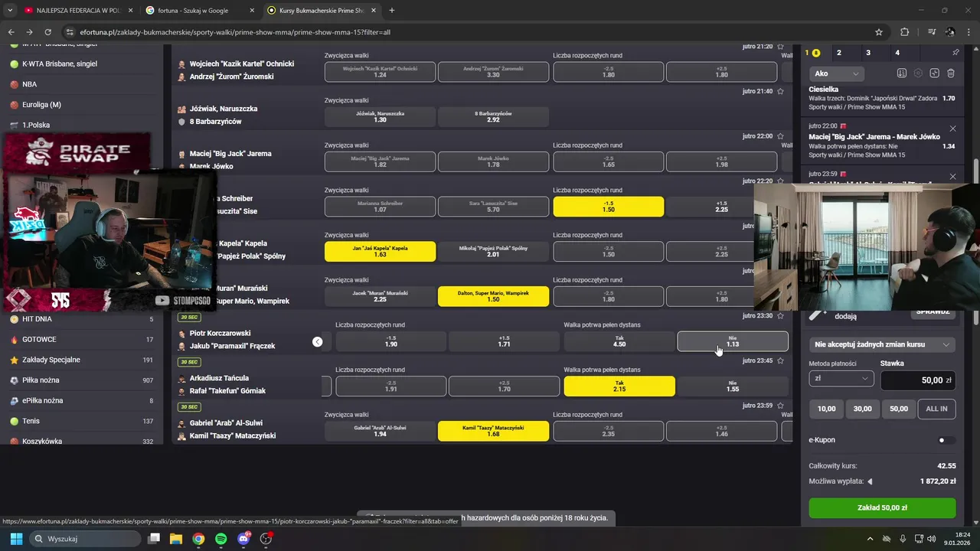Open Euroliga (M) in the sidebar

(x=41, y=105)
